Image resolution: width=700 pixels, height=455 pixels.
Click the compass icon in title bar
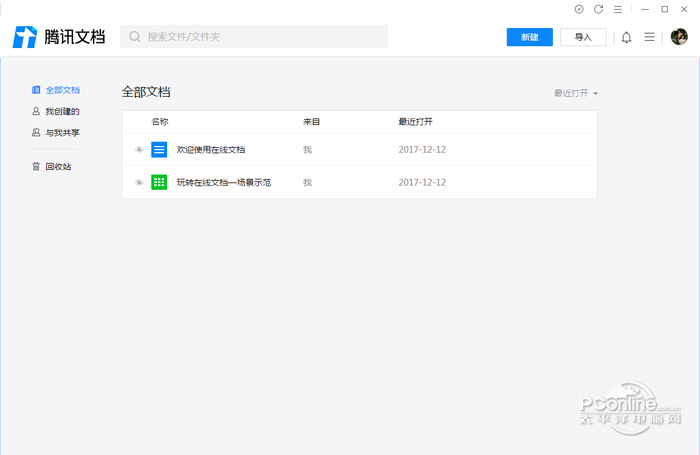click(x=579, y=9)
